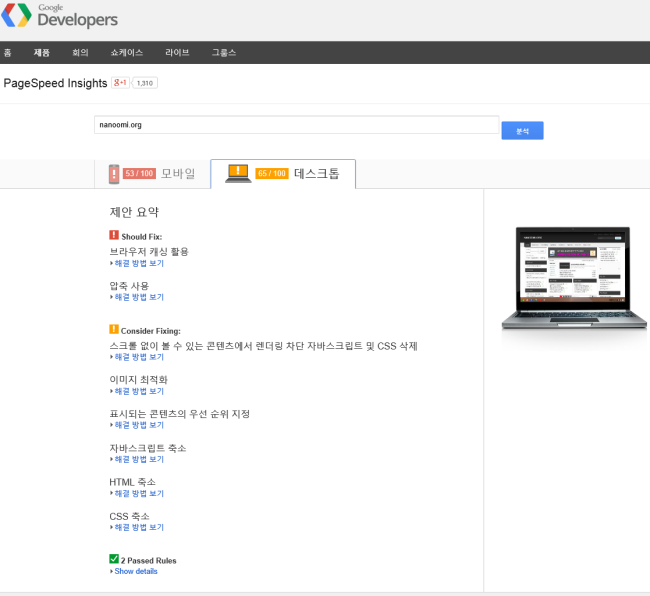Open the 라이브 navigation menu item
The height and width of the screenshot is (596, 650).
(177, 53)
